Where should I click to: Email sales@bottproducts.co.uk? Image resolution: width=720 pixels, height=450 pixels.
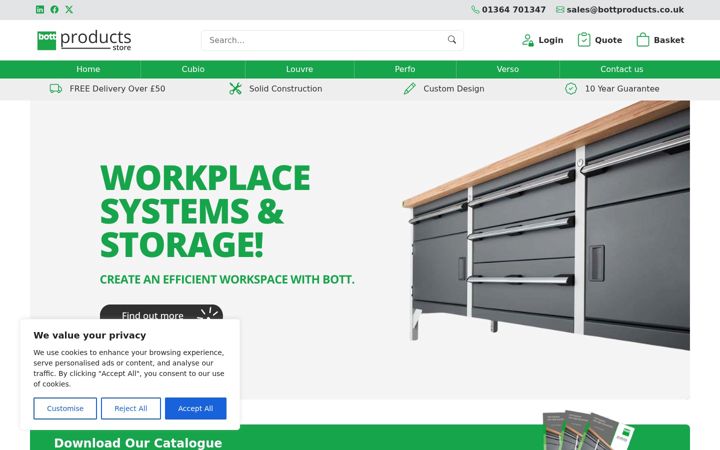coord(625,10)
